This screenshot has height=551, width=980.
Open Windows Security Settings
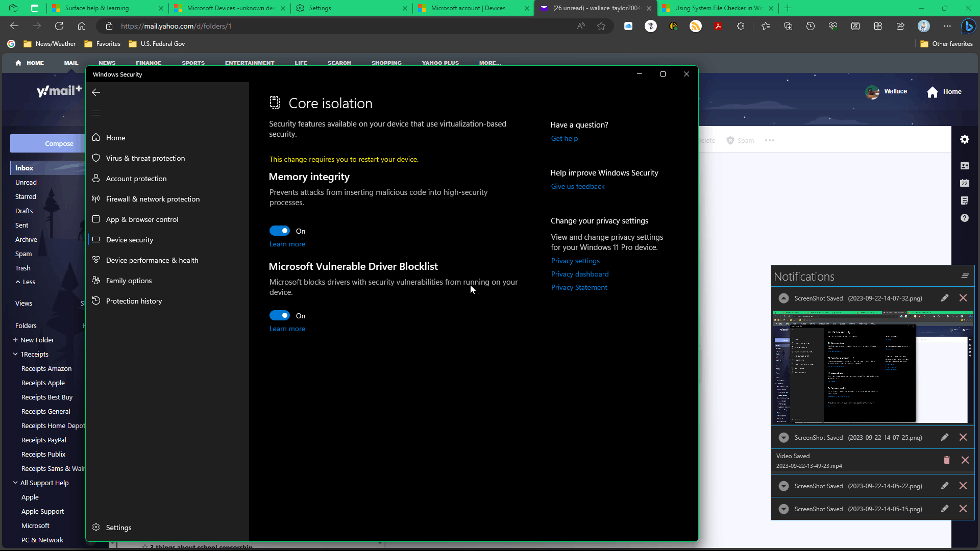coord(118,528)
